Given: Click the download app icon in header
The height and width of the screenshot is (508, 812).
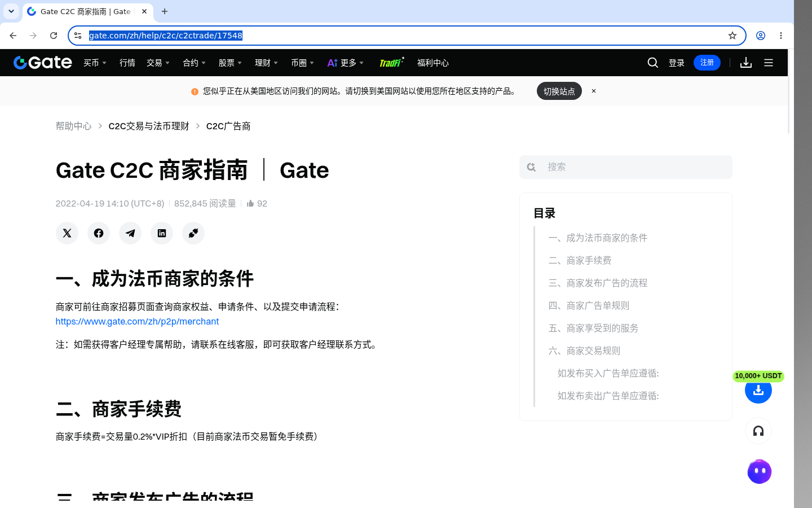Looking at the screenshot, I should [x=746, y=63].
